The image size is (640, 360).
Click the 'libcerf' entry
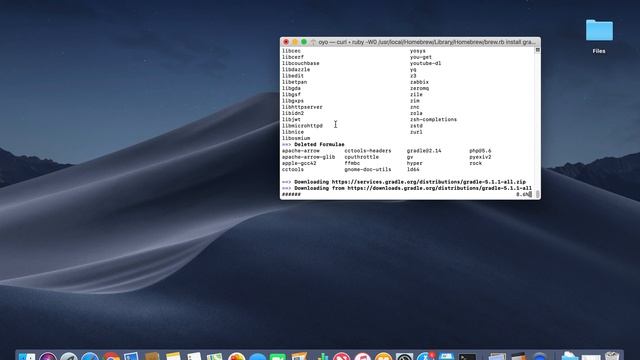[x=293, y=57]
